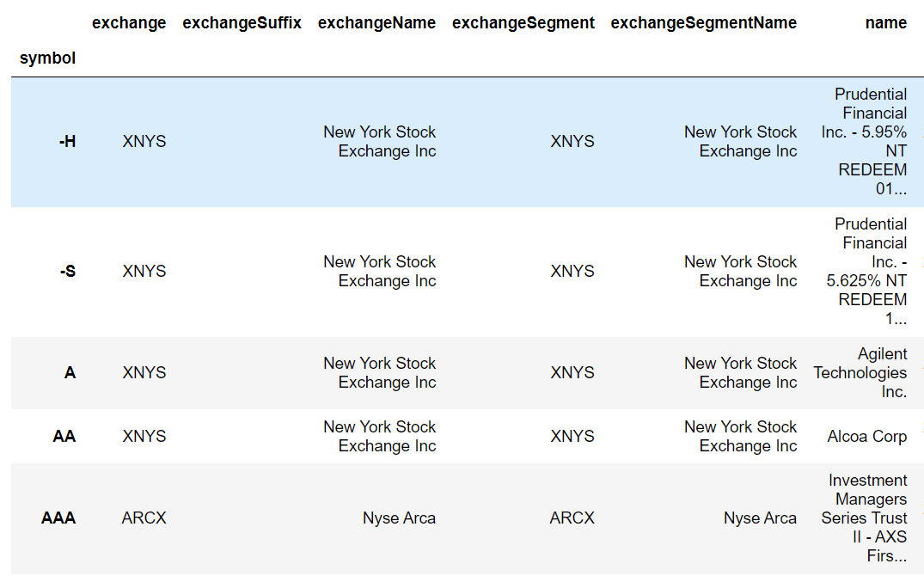Click the Nyse Arca exchangeSegmentName cell

tap(760, 518)
